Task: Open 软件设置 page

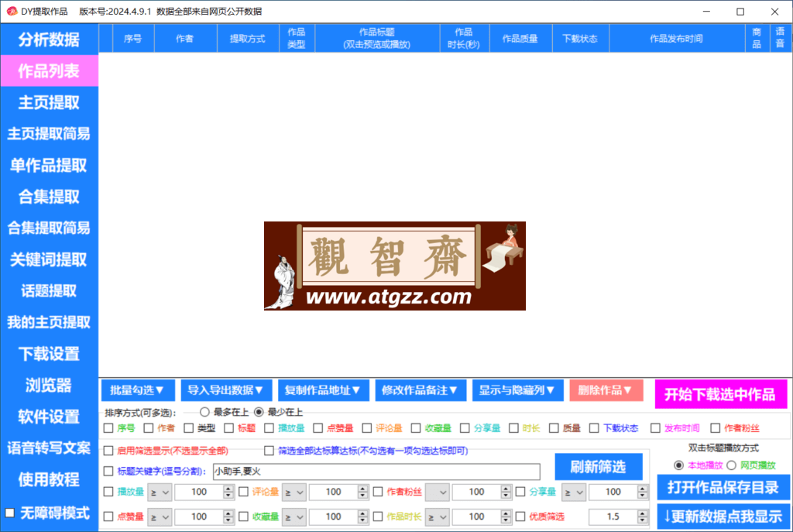Action: point(49,417)
